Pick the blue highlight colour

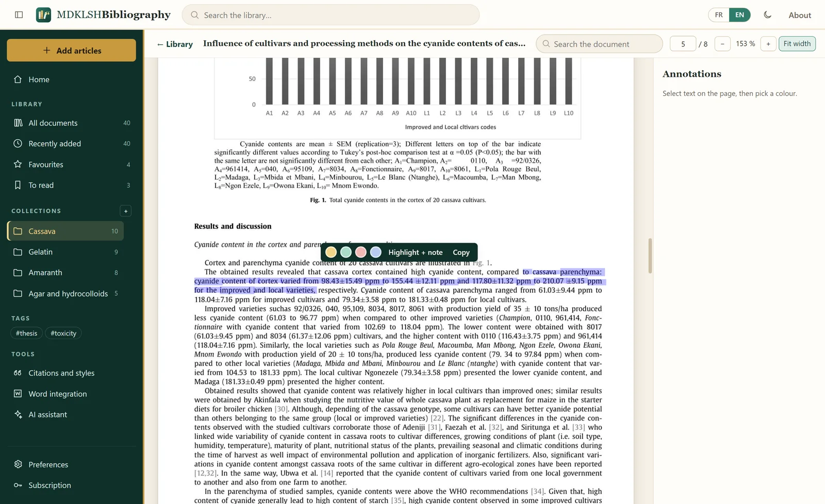[376, 252]
